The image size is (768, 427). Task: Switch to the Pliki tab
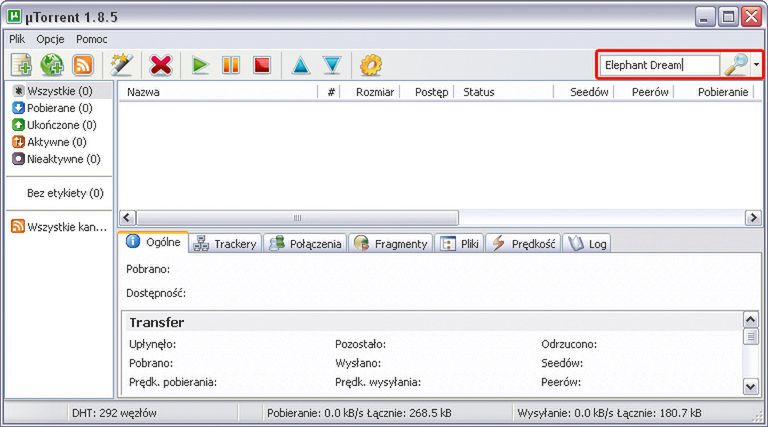pyautogui.click(x=459, y=243)
